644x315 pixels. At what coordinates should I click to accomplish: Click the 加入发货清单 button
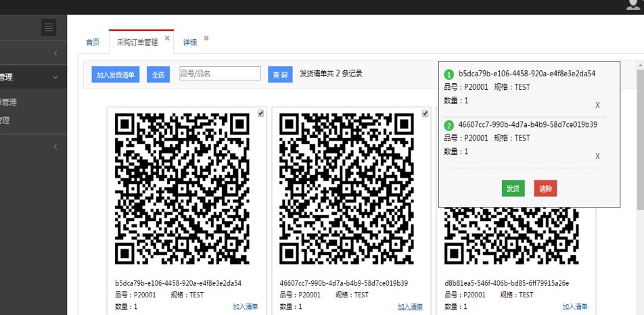point(116,74)
